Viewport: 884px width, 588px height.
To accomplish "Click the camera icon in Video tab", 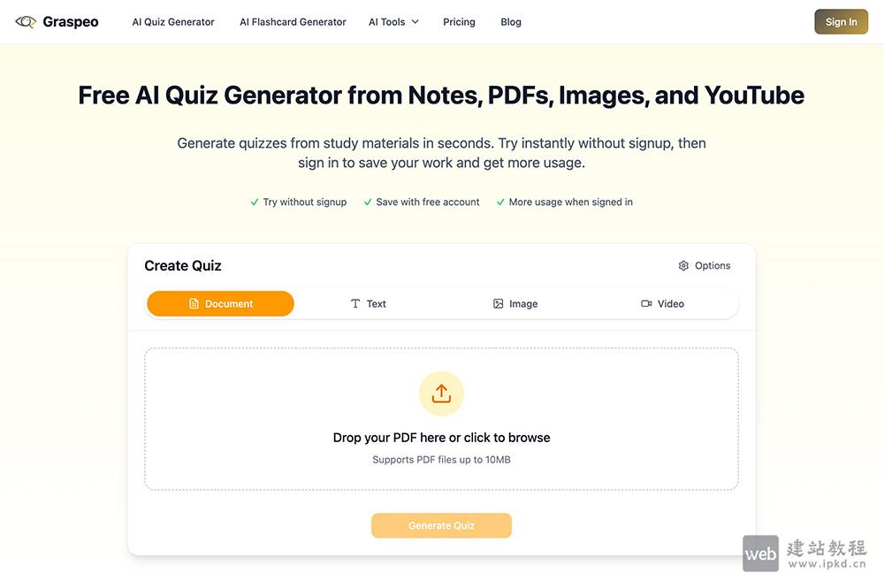I will [x=646, y=304].
